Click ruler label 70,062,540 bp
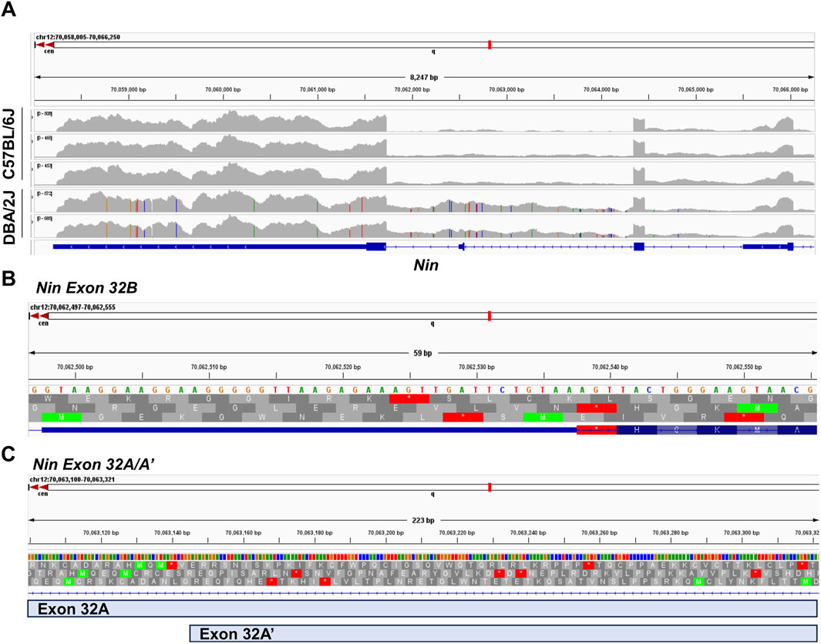 pos(609,366)
